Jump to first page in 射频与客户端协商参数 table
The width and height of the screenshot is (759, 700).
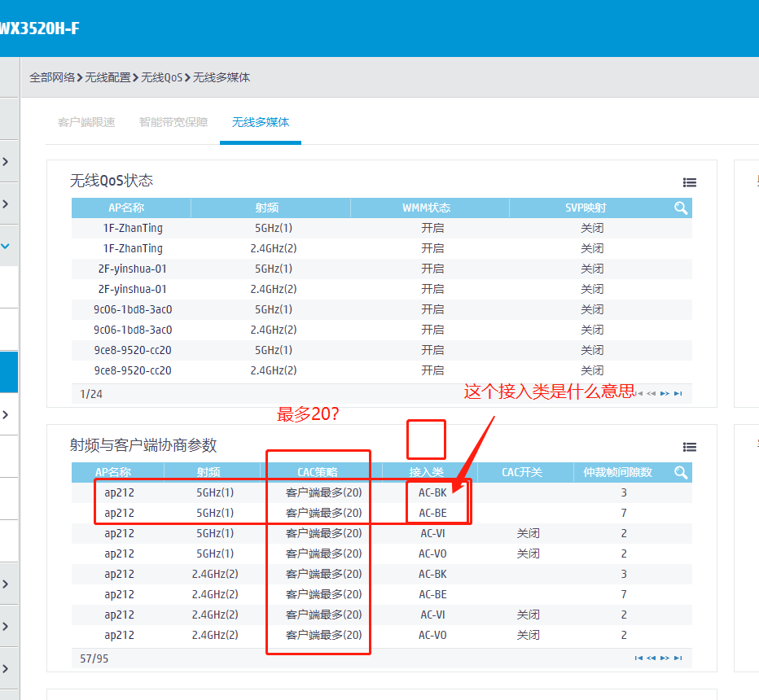(x=639, y=658)
